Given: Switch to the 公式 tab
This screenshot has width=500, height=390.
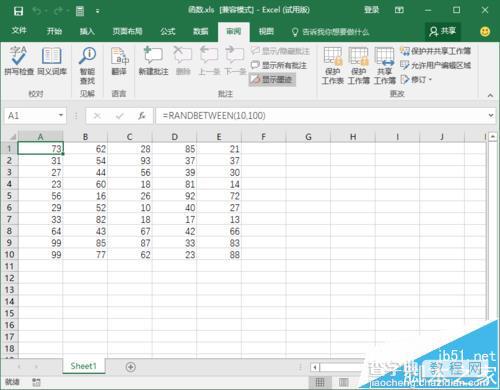Looking at the screenshot, I should tap(168, 31).
